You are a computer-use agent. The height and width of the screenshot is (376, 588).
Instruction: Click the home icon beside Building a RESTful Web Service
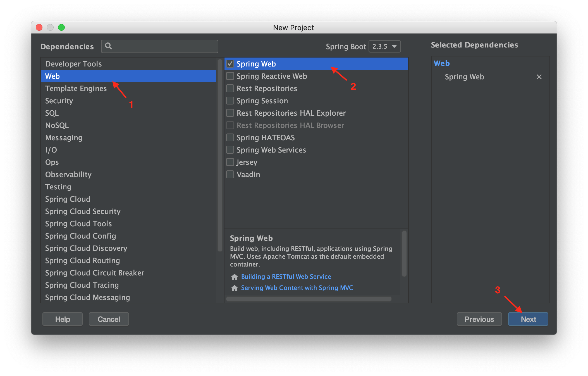[235, 277]
